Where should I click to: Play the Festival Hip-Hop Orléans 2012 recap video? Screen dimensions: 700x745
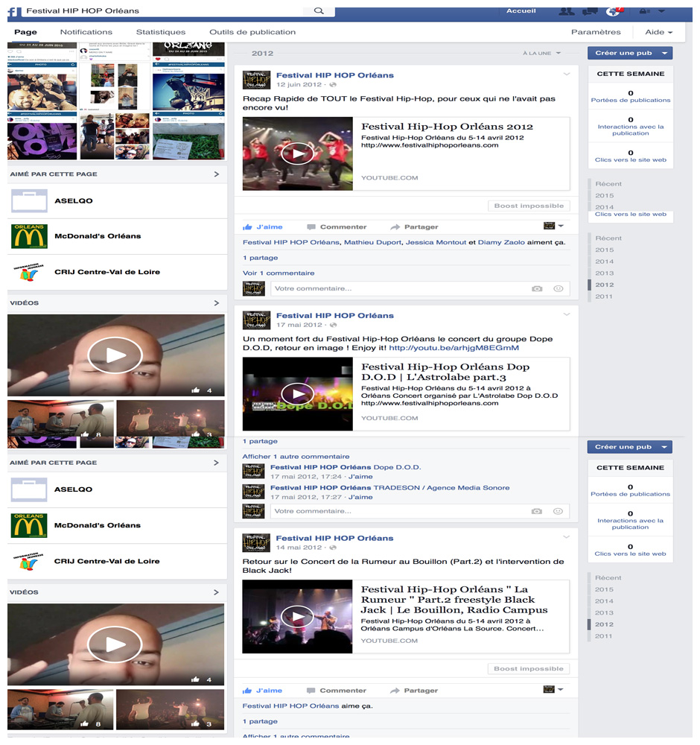coord(298,154)
